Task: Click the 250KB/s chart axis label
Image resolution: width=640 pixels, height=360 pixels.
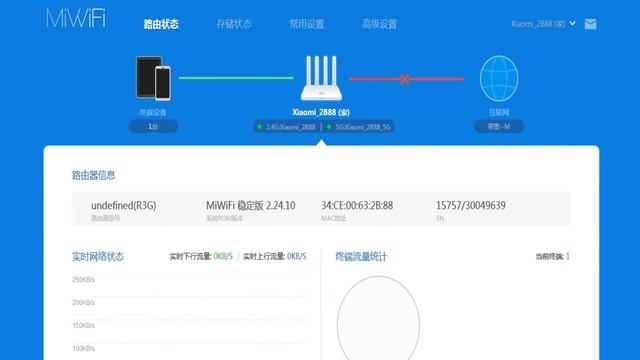Action: (84, 280)
